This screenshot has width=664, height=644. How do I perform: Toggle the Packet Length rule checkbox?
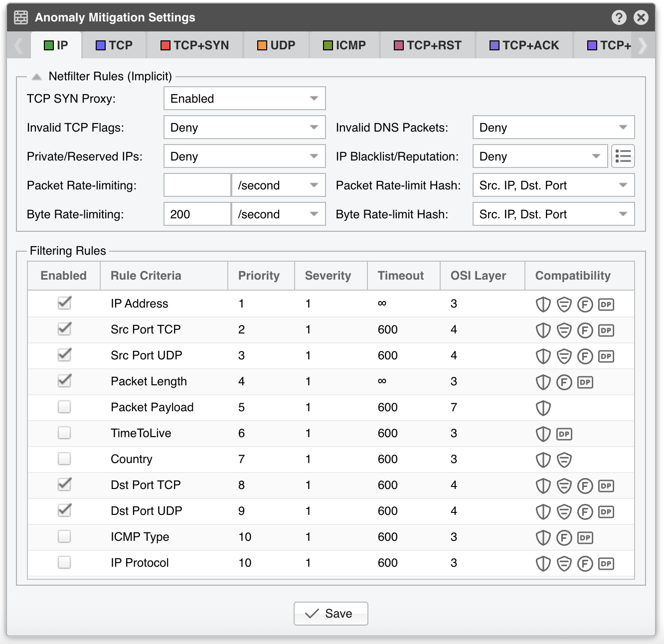tap(64, 381)
